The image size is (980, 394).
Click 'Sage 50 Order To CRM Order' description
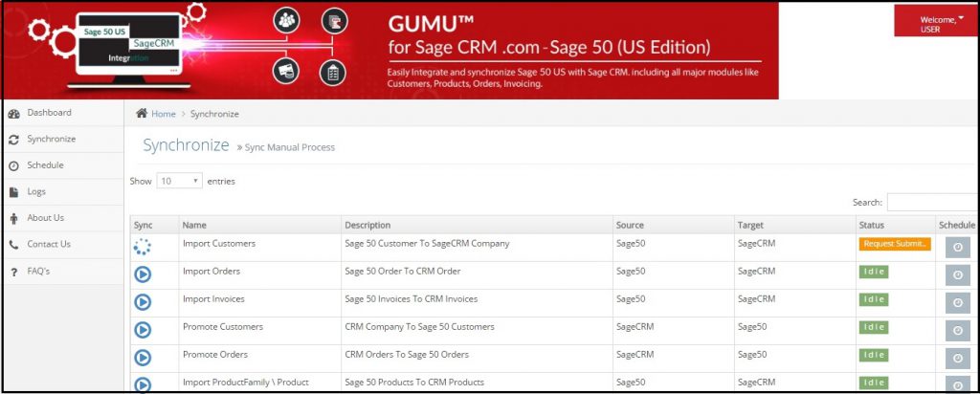pos(403,271)
